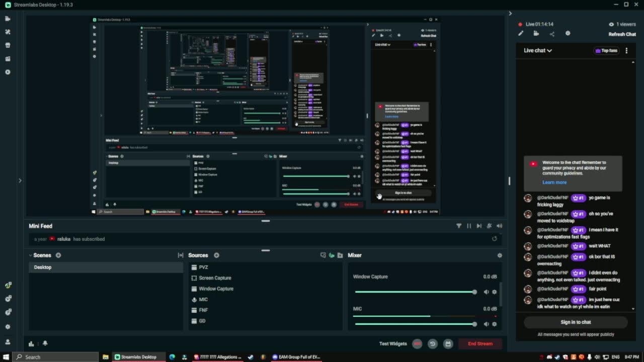Open the Settings cog in left sidebar
Viewport: 644px width, 362px height.
pyautogui.click(x=8, y=327)
